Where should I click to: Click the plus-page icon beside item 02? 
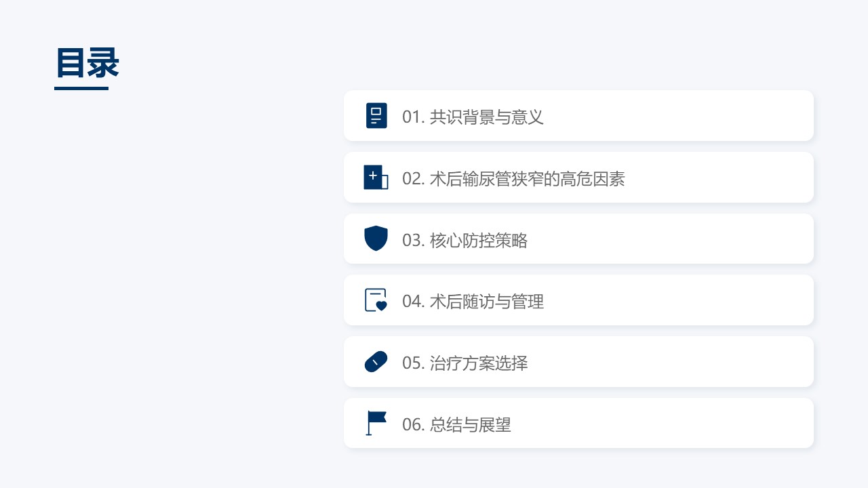376,178
